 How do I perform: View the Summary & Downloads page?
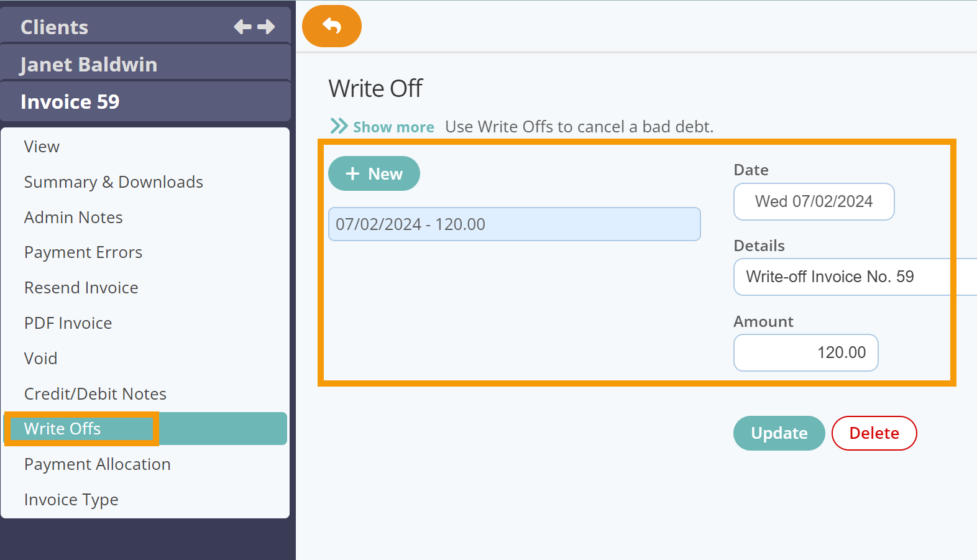pos(114,181)
